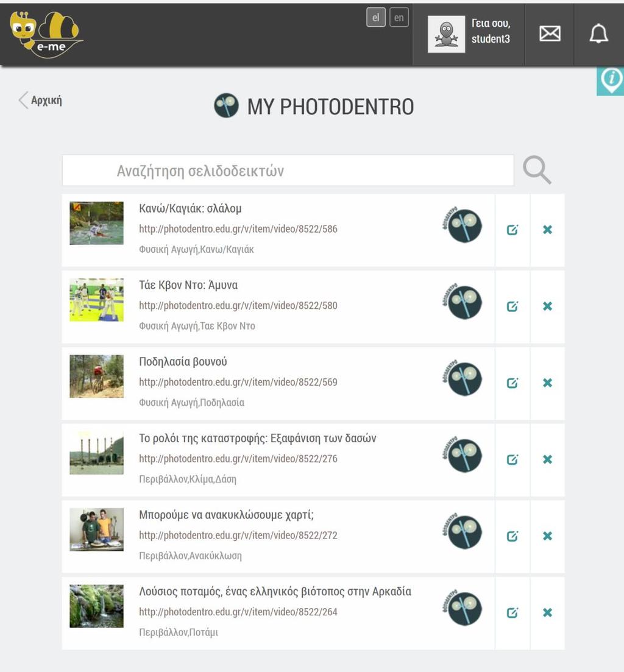Edit the Λούσιος ποταμός bookmark
624x672 pixels.
pos(512,612)
